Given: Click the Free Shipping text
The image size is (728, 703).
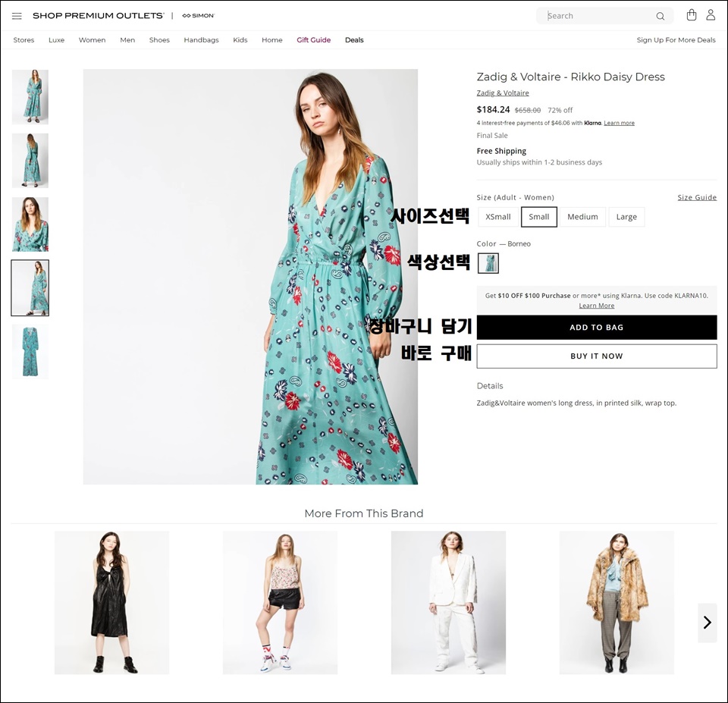Looking at the screenshot, I should point(501,151).
